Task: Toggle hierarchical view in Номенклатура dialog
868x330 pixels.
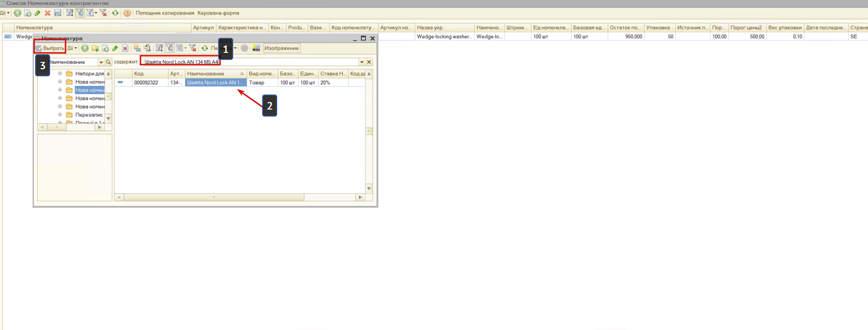Action: (137, 48)
